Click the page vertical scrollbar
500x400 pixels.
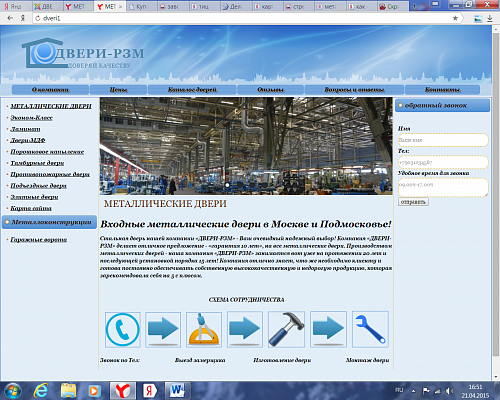click(x=496, y=200)
